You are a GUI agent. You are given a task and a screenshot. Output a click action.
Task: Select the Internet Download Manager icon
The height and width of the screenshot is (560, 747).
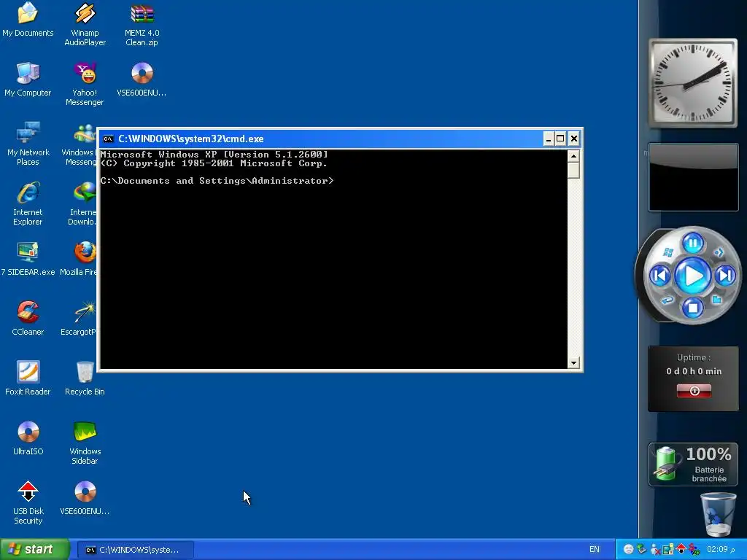coord(82,203)
